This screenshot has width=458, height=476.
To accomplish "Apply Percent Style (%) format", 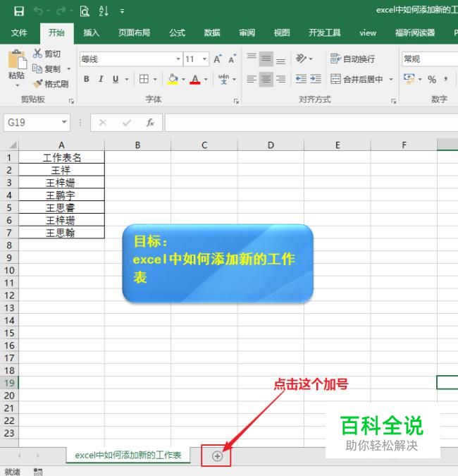I will pos(432,80).
